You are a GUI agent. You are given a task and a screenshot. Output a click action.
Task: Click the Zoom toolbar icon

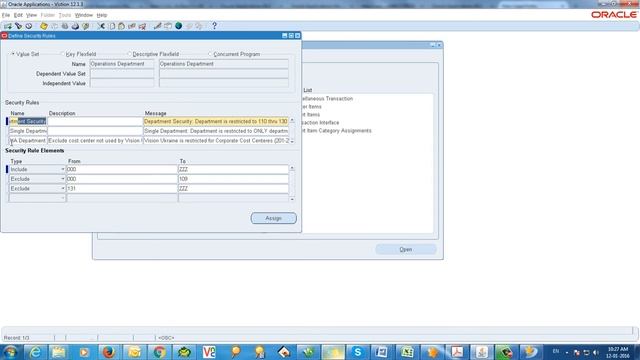tap(168, 26)
